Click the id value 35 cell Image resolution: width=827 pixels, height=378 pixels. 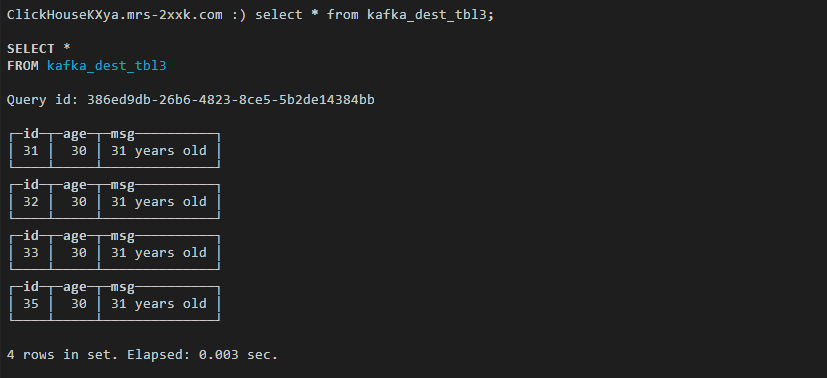pos(31,304)
